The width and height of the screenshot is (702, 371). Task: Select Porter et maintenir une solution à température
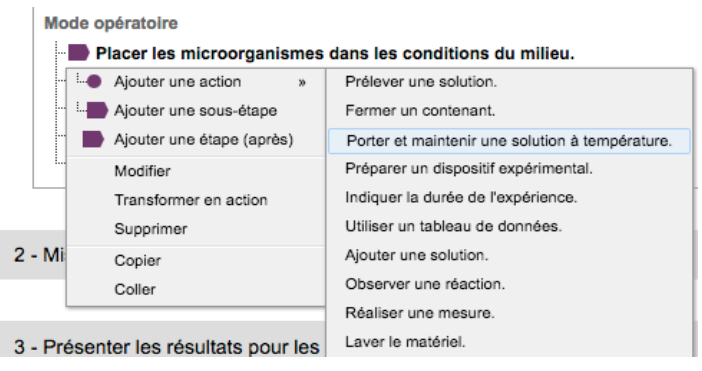click(x=509, y=141)
